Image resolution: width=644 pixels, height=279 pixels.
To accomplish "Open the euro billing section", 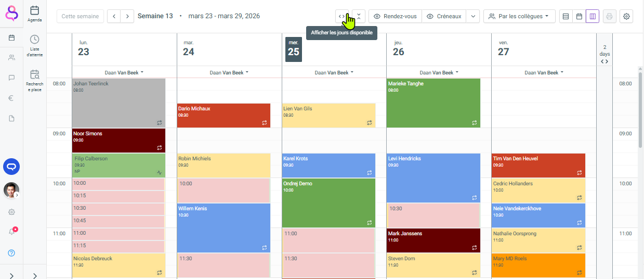I will 11,98.
